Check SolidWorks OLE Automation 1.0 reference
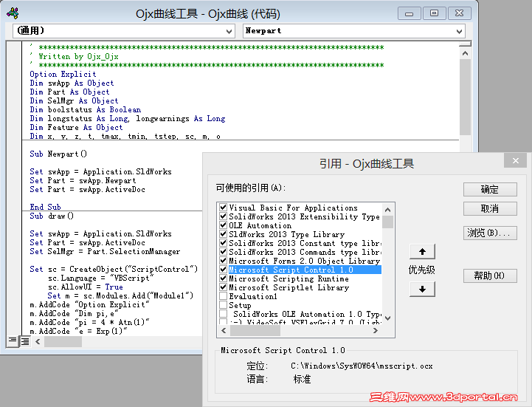 (224, 314)
